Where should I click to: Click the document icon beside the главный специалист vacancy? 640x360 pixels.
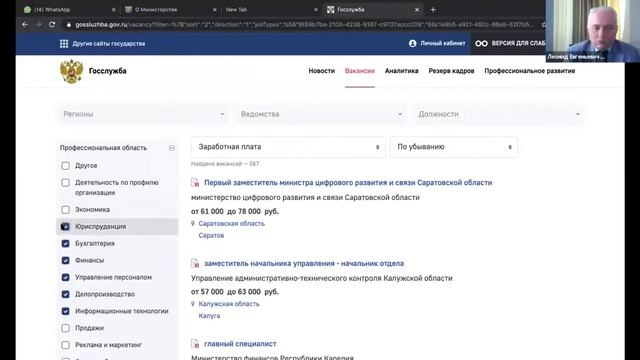point(195,344)
